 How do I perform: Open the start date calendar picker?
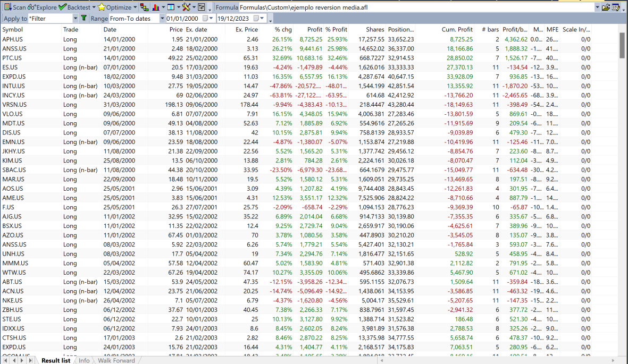pyautogui.click(x=208, y=19)
